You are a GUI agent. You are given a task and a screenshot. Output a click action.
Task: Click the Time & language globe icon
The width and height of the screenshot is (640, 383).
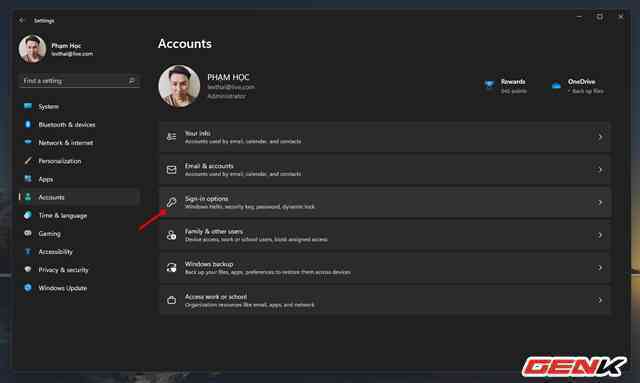point(28,215)
